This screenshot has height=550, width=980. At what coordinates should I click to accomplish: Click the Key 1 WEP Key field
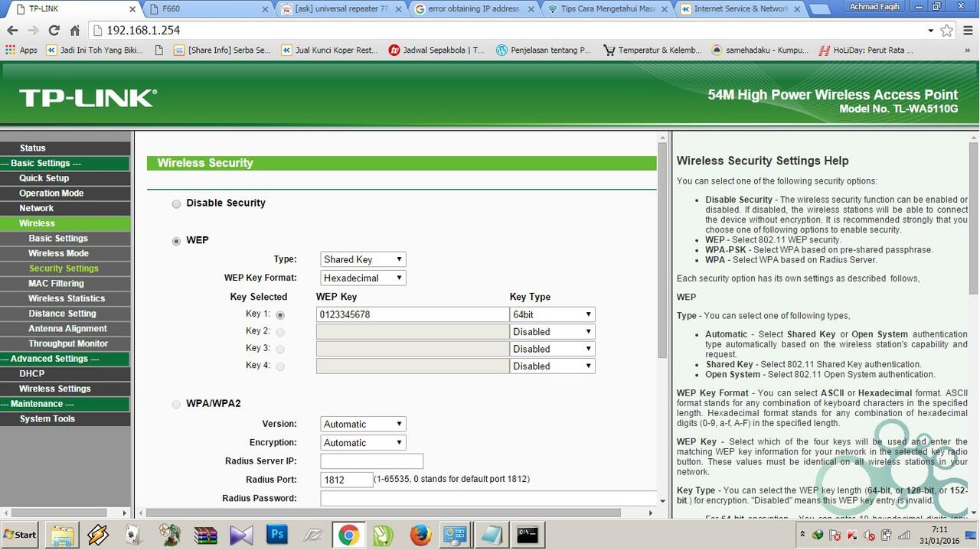[x=413, y=314]
